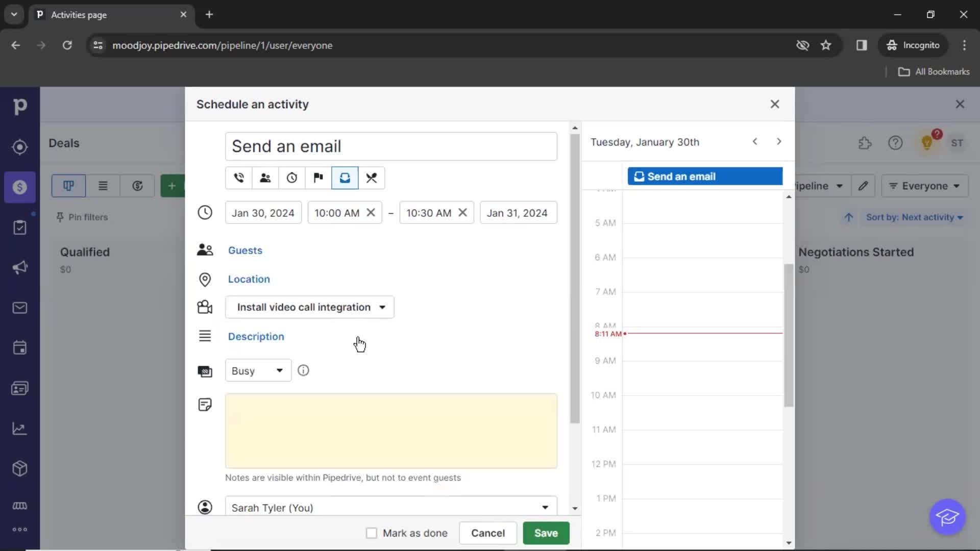Image resolution: width=980 pixels, height=551 pixels.
Task: Toggle the Mark as done checkbox
Action: pyautogui.click(x=372, y=533)
